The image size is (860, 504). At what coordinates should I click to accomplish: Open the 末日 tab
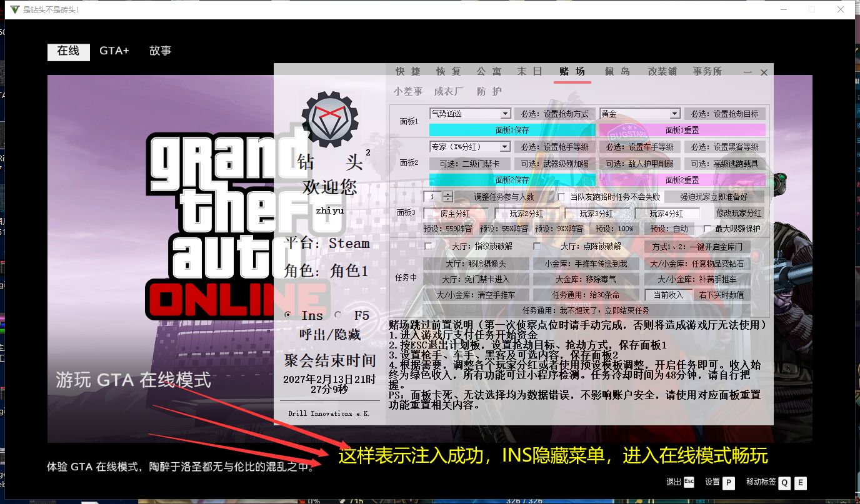[x=529, y=71]
